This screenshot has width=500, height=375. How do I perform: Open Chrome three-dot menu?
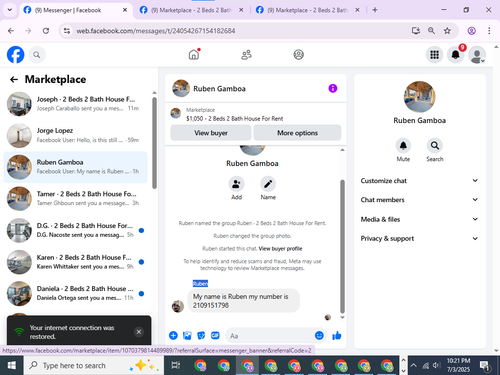[x=489, y=31]
